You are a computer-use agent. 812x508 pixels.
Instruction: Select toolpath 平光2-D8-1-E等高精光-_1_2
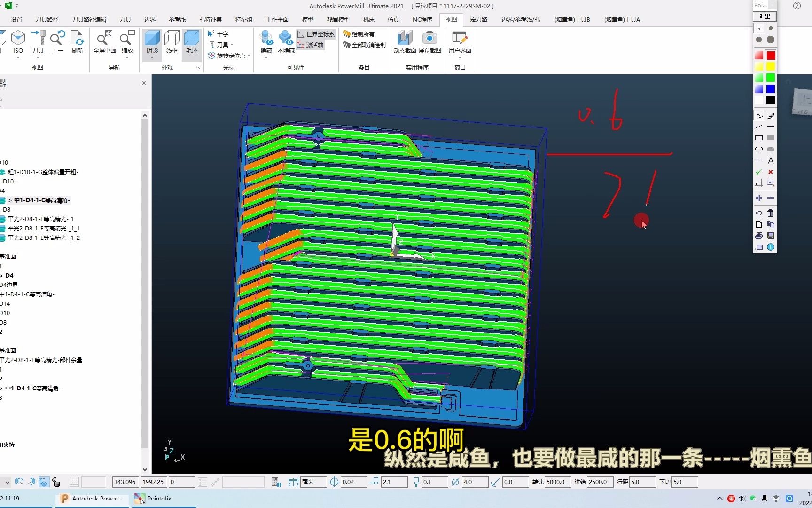(x=44, y=238)
